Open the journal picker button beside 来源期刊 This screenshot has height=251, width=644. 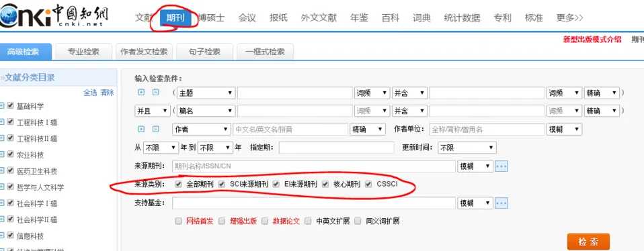[x=501, y=166]
